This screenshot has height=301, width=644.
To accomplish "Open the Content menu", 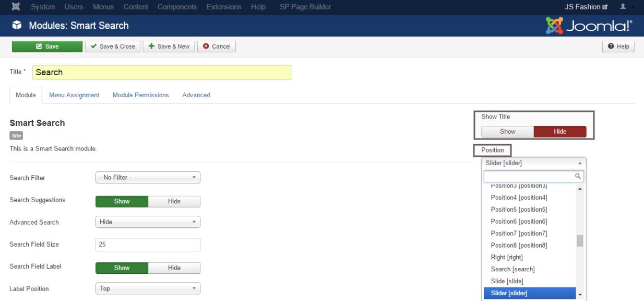I will pos(136,7).
